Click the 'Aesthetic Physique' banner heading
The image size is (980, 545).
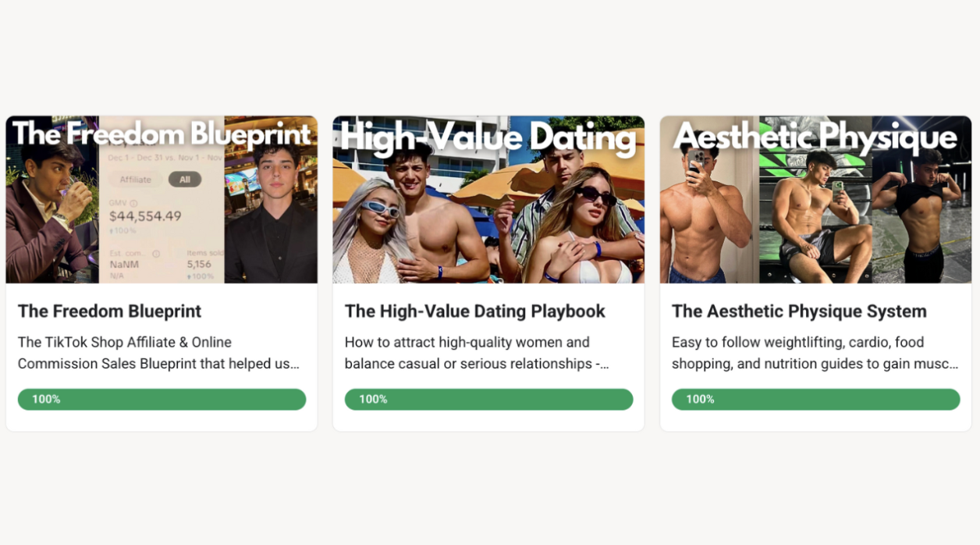815,137
